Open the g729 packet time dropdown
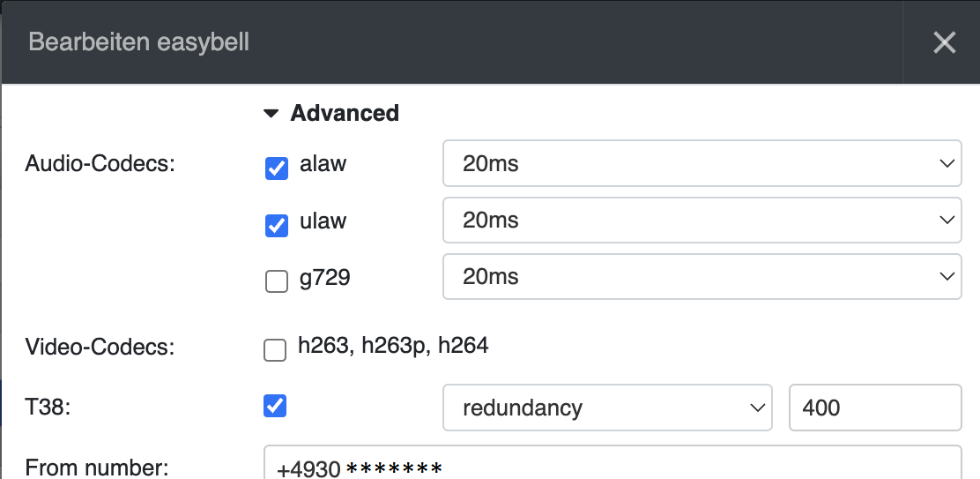This screenshot has width=980, height=479. [701, 276]
